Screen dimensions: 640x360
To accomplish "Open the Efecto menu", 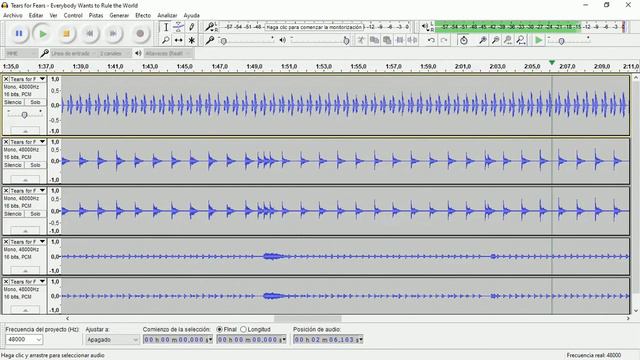I will click(x=143, y=16).
